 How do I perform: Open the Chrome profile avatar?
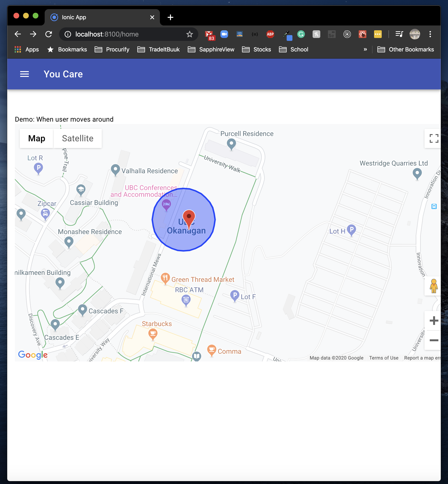click(x=415, y=34)
